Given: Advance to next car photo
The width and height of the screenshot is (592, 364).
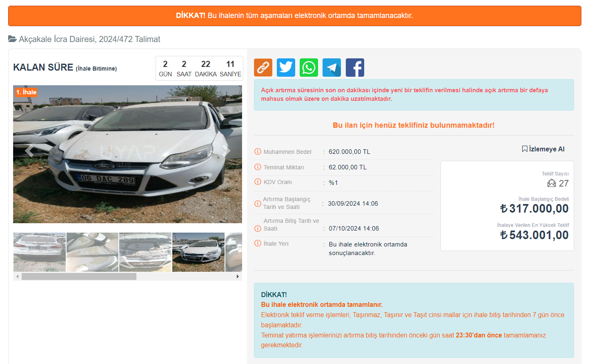Looking at the screenshot, I should click(226, 151).
